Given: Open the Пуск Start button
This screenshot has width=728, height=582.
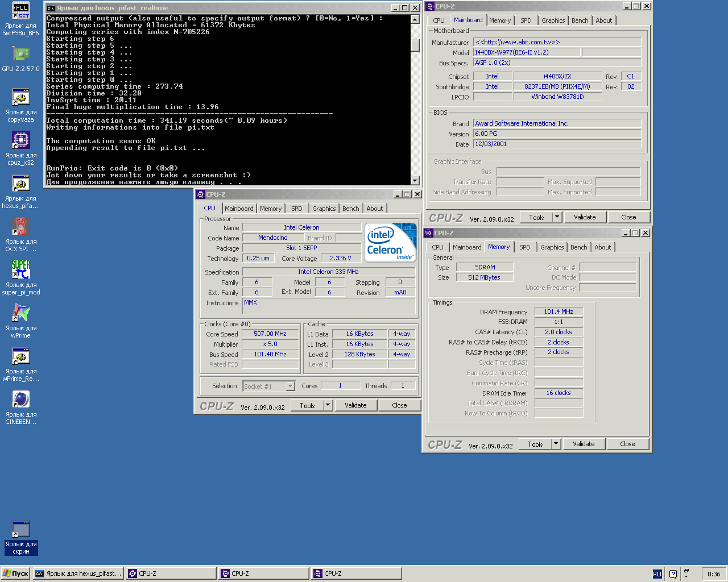Looking at the screenshot, I should point(16,573).
